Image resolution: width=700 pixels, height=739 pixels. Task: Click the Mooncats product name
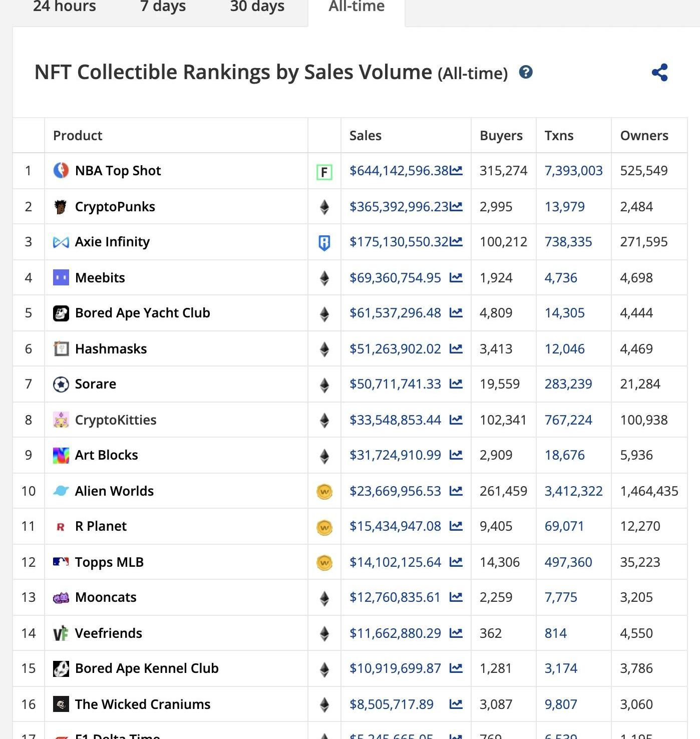[x=106, y=597]
